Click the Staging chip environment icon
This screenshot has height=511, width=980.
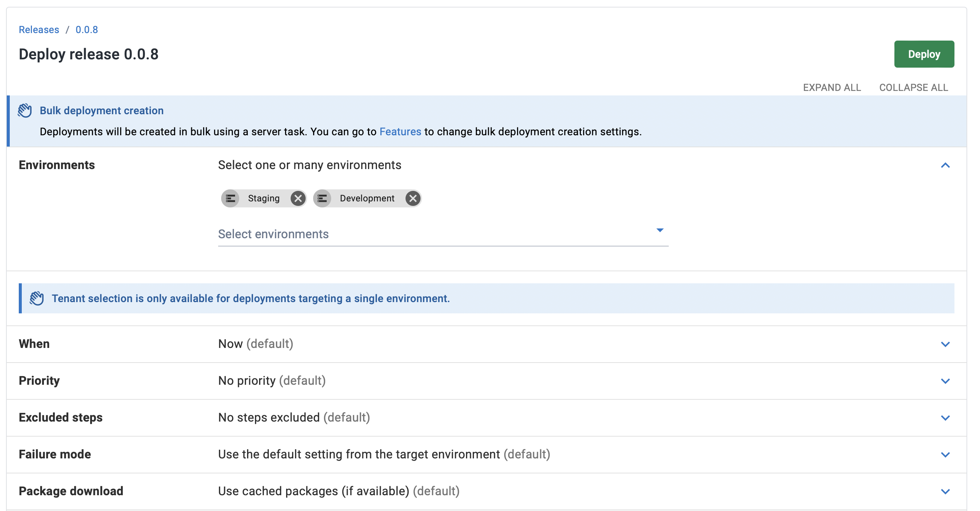(230, 198)
